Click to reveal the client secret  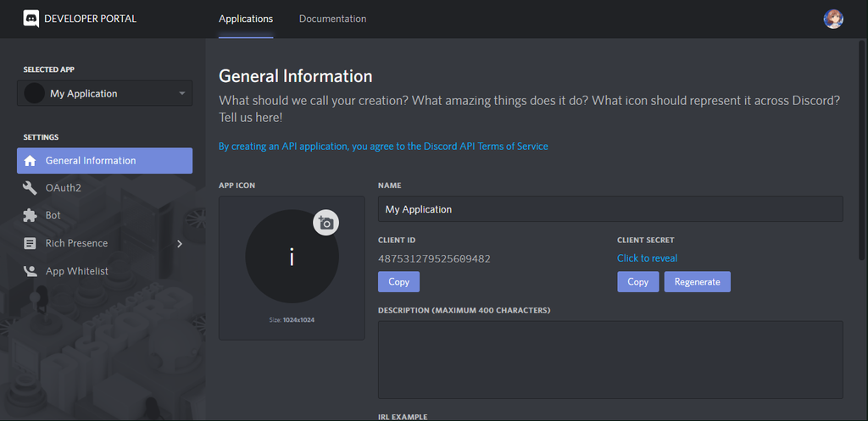[x=647, y=258]
